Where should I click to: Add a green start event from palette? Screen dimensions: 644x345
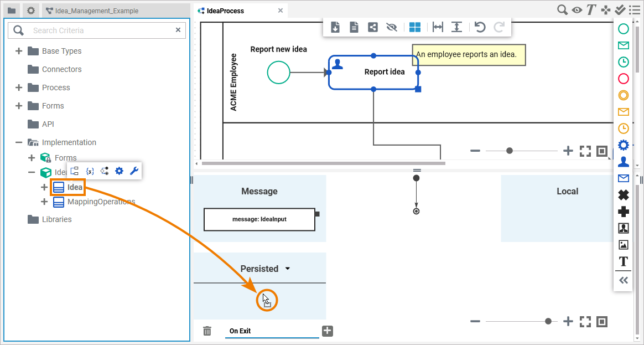[623, 29]
